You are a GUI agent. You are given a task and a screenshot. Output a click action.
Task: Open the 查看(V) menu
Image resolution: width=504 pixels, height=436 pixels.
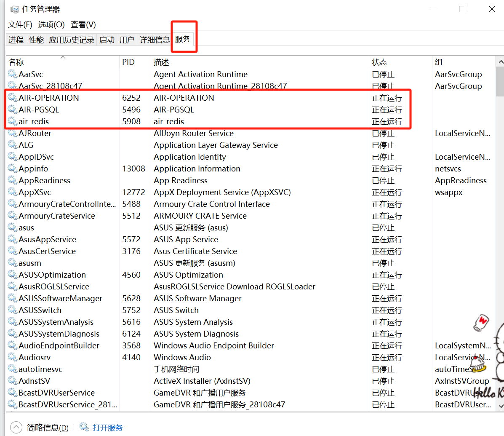(83, 25)
